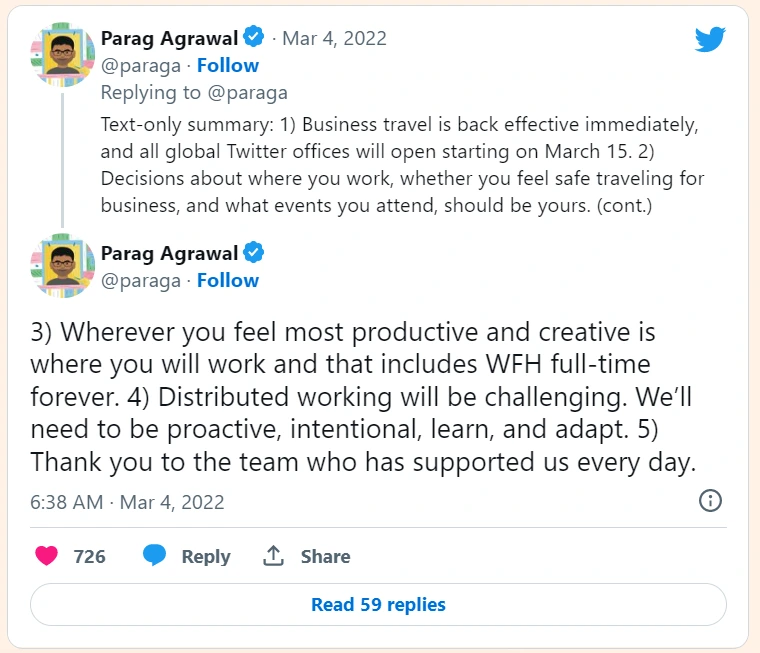Screen dimensions: 760x653
Task: Click the @paraga handle on second tweet
Action: [141, 280]
